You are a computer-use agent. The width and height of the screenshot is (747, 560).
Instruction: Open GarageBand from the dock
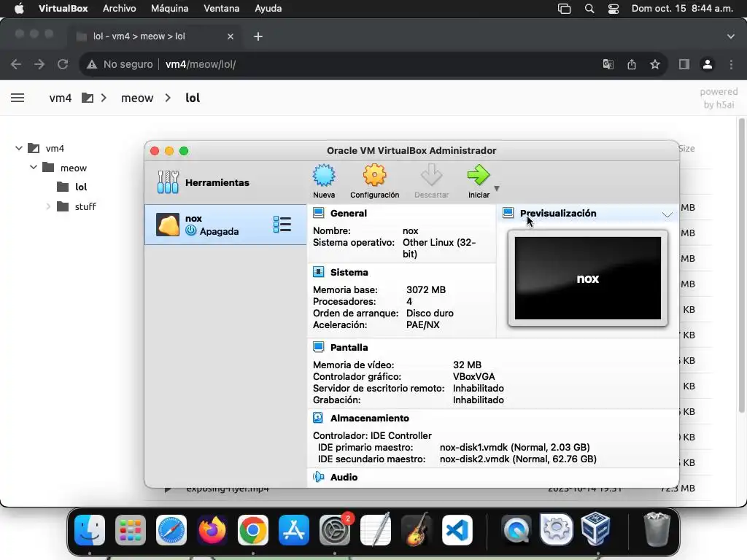click(417, 529)
